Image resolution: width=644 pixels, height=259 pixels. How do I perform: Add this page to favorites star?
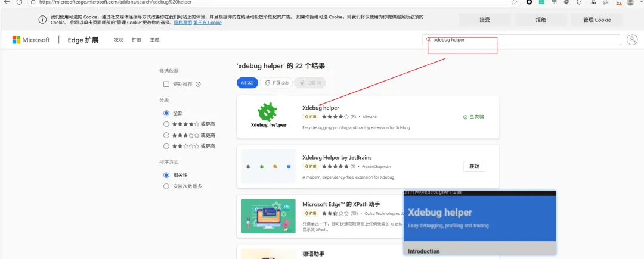point(514,2)
